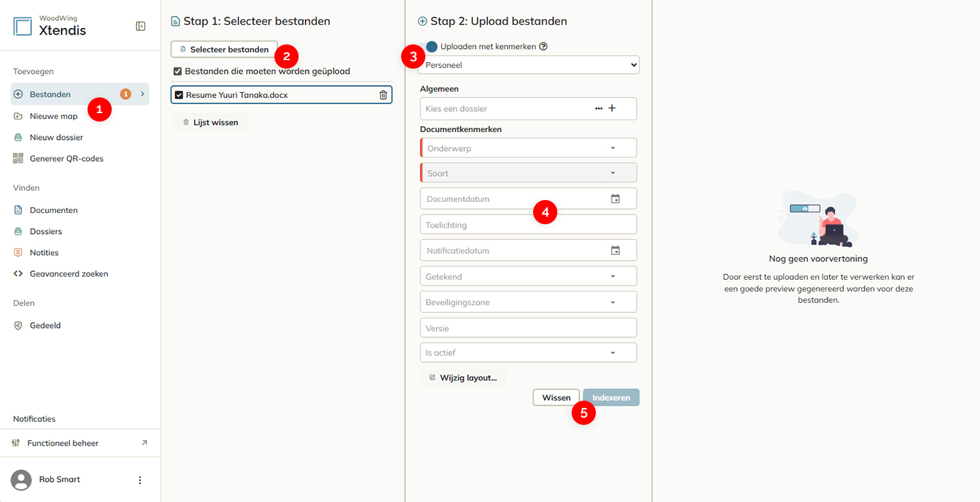
Task: Click the Wijzig layout... button
Action: click(463, 378)
